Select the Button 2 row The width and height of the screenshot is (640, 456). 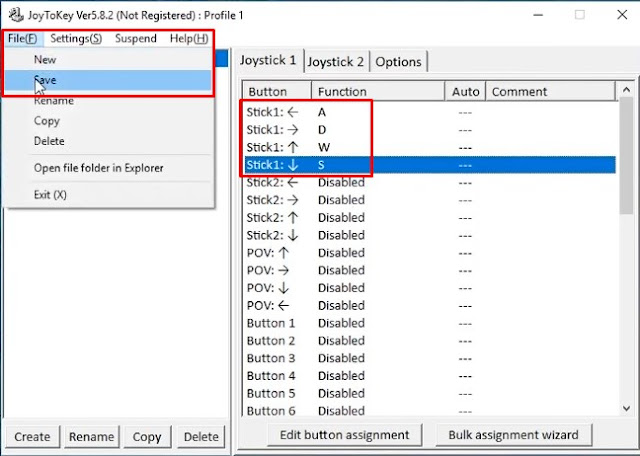click(430, 340)
